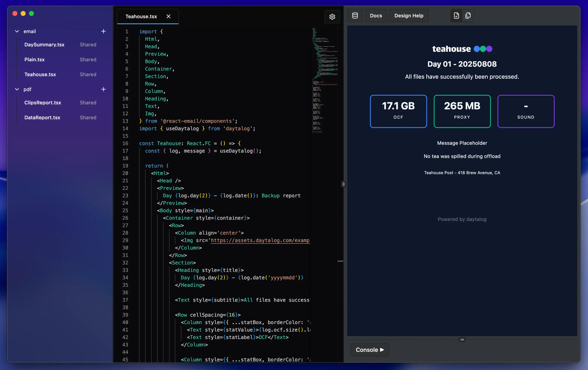Open Plain.tsx file

coord(34,59)
